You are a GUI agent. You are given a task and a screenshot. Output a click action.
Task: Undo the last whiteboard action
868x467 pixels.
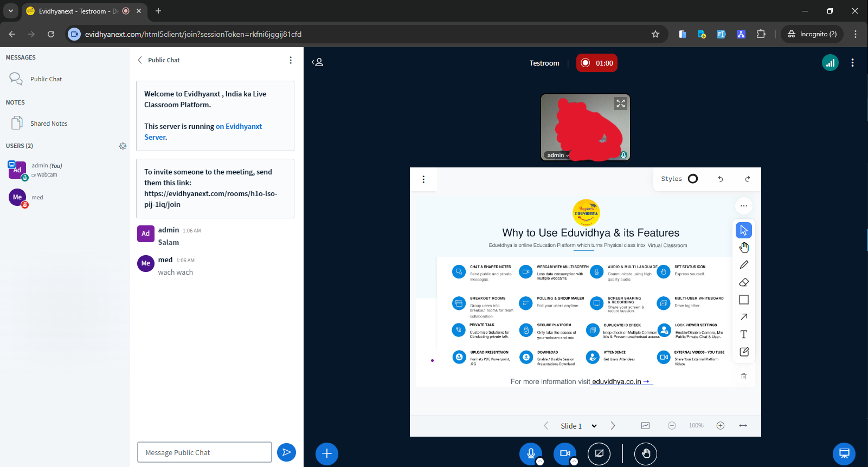pos(721,179)
